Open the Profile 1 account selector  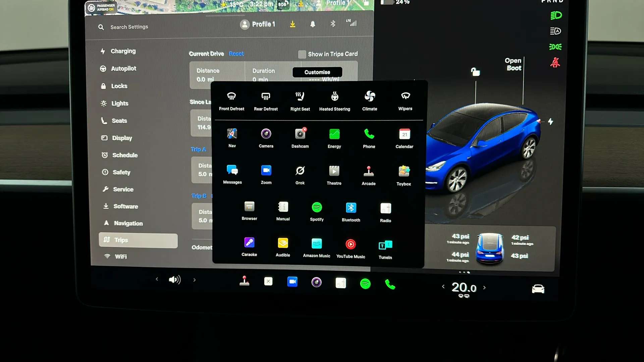(x=257, y=24)
